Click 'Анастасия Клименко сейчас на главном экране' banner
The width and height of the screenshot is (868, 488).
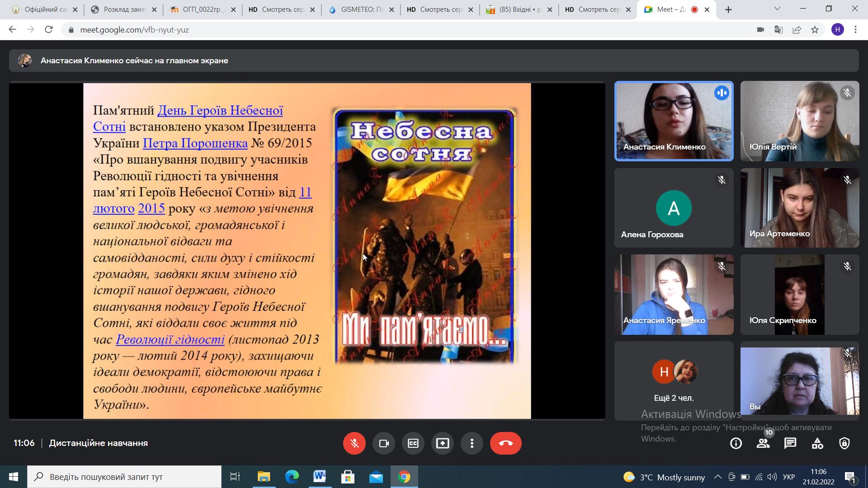434,61
